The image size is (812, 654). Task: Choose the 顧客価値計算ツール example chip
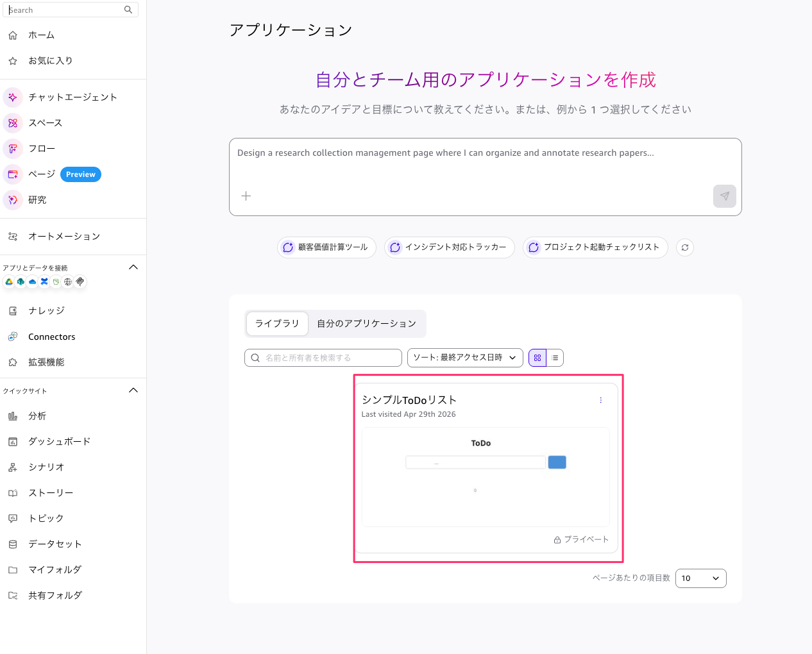326,247
